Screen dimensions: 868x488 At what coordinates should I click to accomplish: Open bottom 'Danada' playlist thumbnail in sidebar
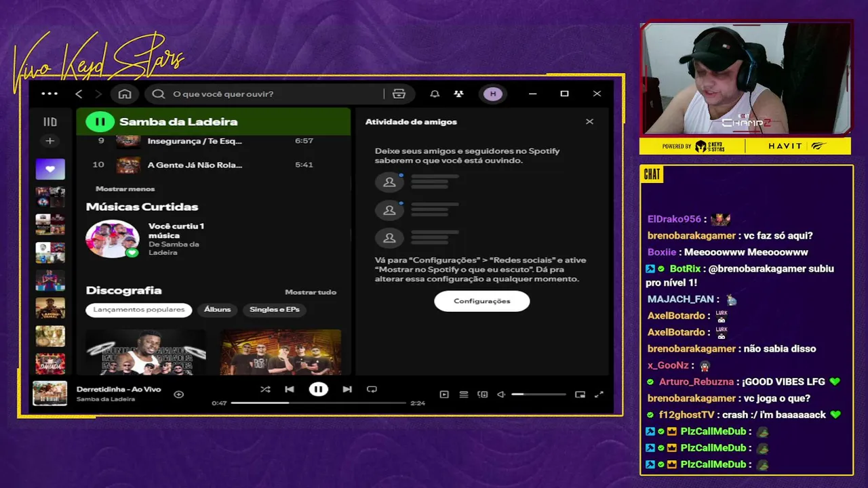tap(50, 363)
